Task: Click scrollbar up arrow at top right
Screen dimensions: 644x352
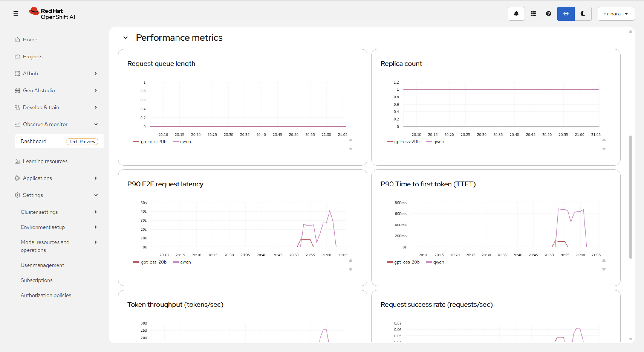Action: (x=630, y=31)
